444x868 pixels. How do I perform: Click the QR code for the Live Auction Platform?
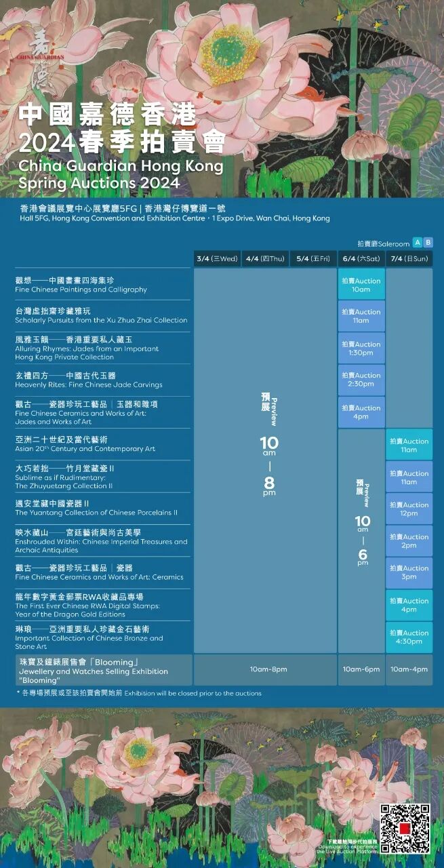pos(405,829)
